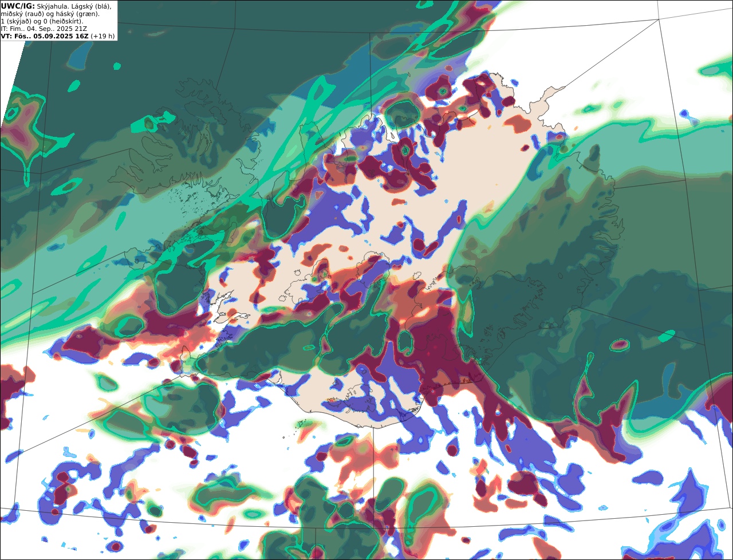Image resolution: width=733 pixels, height=560 pixels.
Task: Click the "0 (heiðskírt)." legend text
Action: (x=63, y=22)
